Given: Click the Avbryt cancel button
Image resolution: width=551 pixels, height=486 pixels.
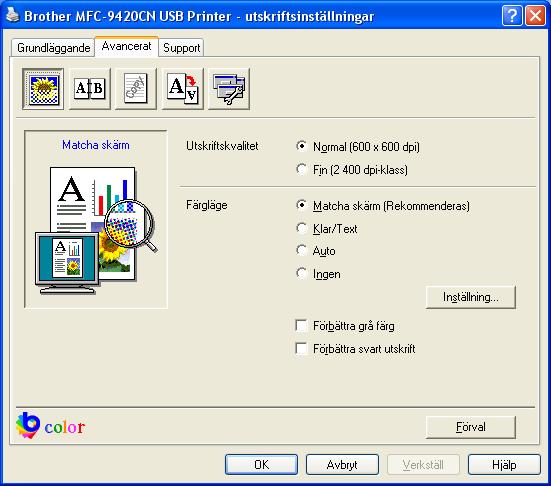Looking at the screenshot, I should point(342,465).
